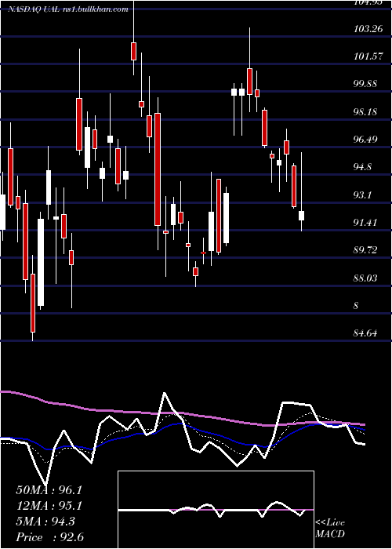Click the 50MA : 96.1 readout
The width and height of the screenshot is (392, 549).
(49, 490)
